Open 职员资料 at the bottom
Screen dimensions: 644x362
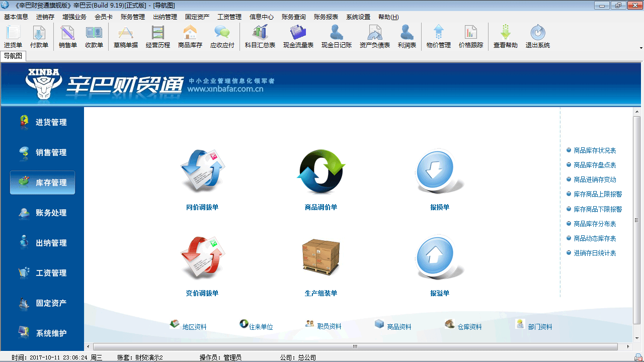click(x=324, y=325)
